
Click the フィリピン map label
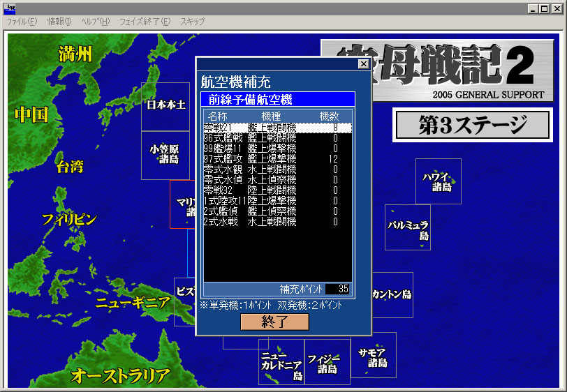tap(69, 219)
